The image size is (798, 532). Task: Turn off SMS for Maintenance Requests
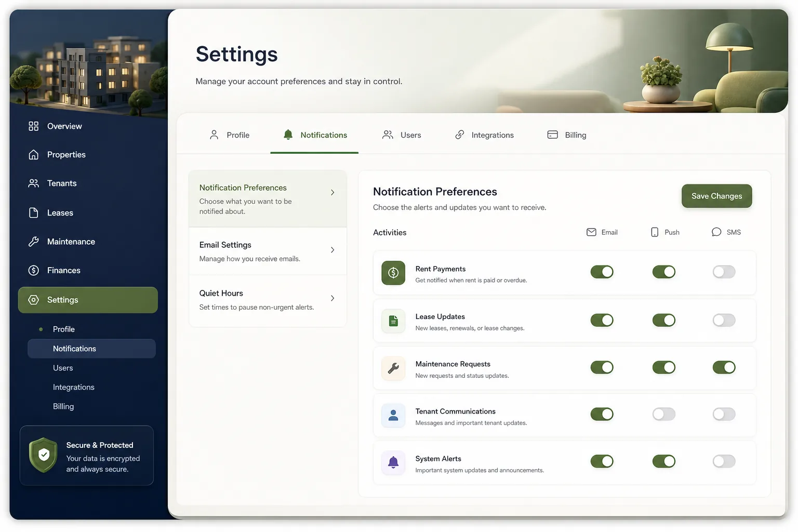[x=724, y=367]
